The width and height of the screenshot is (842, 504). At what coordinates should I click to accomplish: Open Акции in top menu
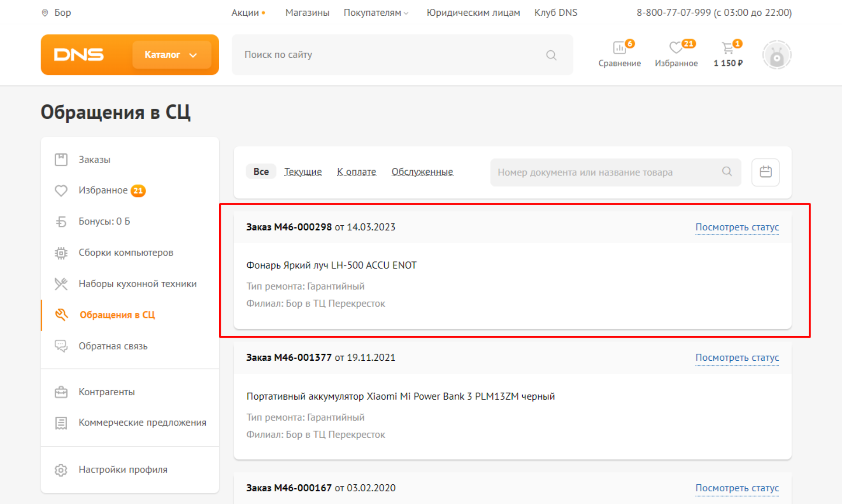tap(245, 13)
